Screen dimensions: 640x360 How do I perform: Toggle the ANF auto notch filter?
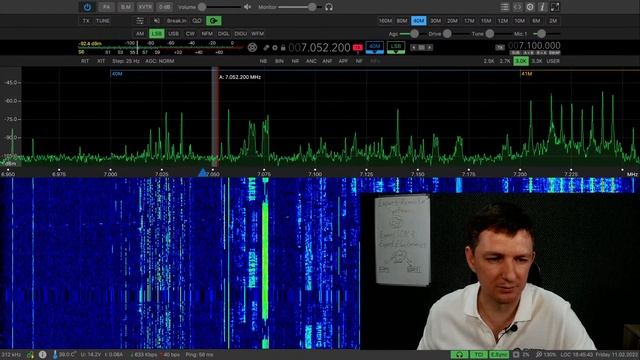pyautogui.click(x=327, y=61)
